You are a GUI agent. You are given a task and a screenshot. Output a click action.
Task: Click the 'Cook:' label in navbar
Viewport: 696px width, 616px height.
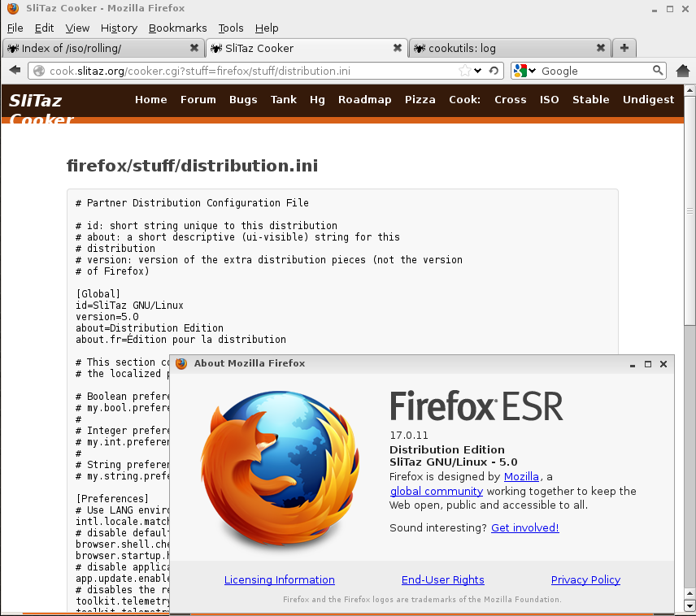(x=465, y=99)
